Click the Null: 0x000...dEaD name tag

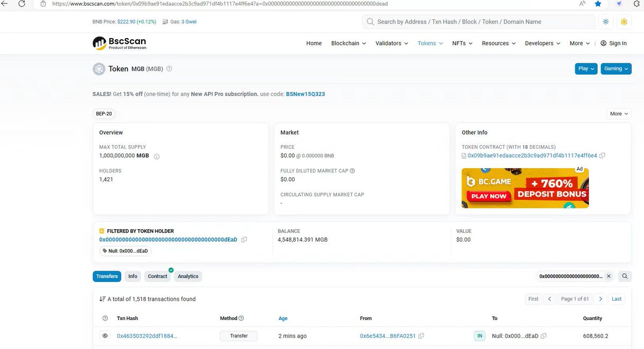[x=125, y=251]
